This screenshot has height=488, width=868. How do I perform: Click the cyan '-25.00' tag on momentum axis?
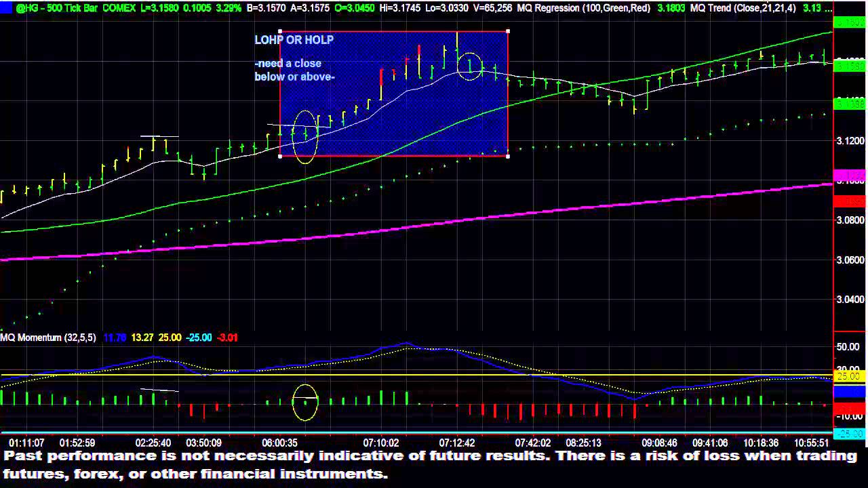850,434
